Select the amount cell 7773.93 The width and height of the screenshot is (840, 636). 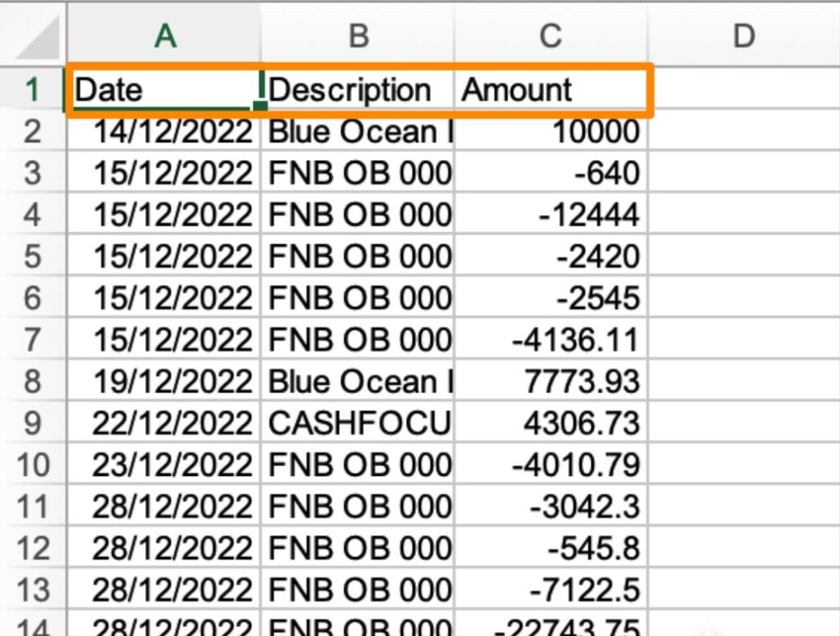click(550, 381)
